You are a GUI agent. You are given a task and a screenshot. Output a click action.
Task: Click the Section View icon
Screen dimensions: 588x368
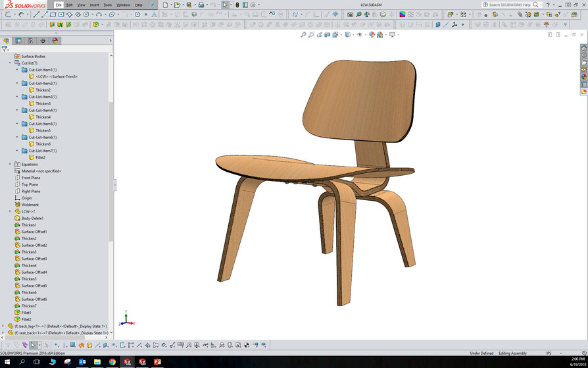[x=328, y=34]
